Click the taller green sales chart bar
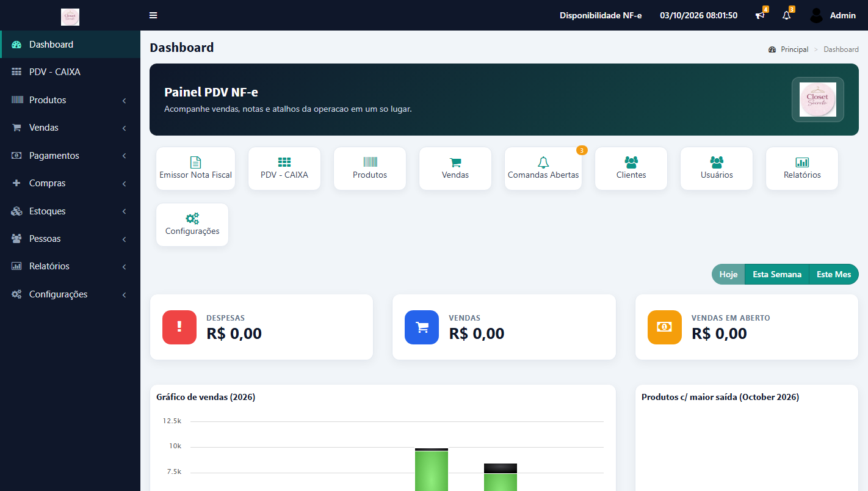The height and width of the screenshot is (491, 868). tap(432, 470)
